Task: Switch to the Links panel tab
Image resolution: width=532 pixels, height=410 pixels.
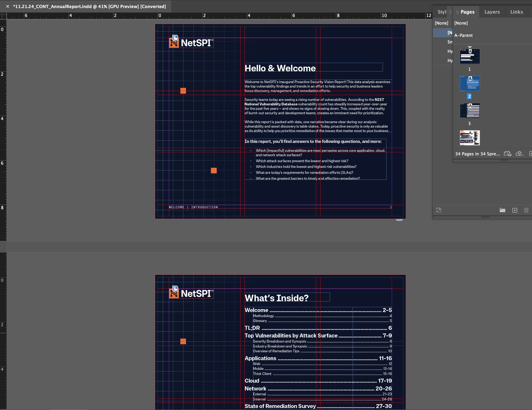Action: pos(516,12)
